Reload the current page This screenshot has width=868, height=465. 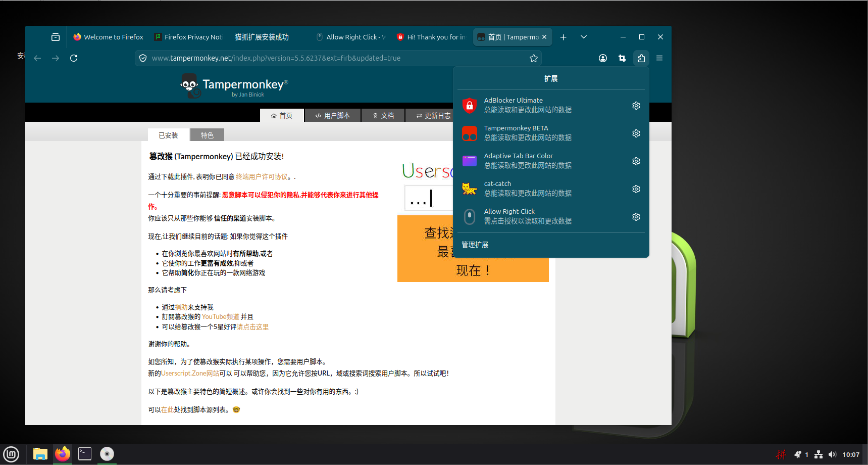click(x=74, y=58)
